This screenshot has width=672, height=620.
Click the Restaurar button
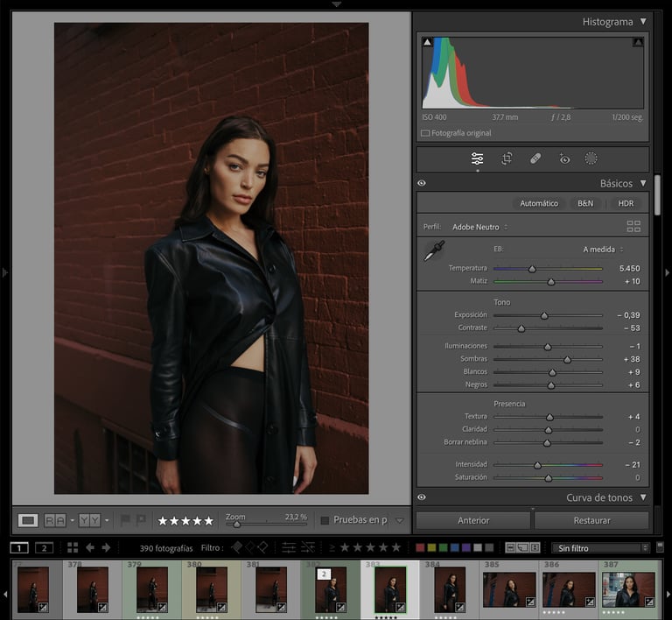(591, 520)
